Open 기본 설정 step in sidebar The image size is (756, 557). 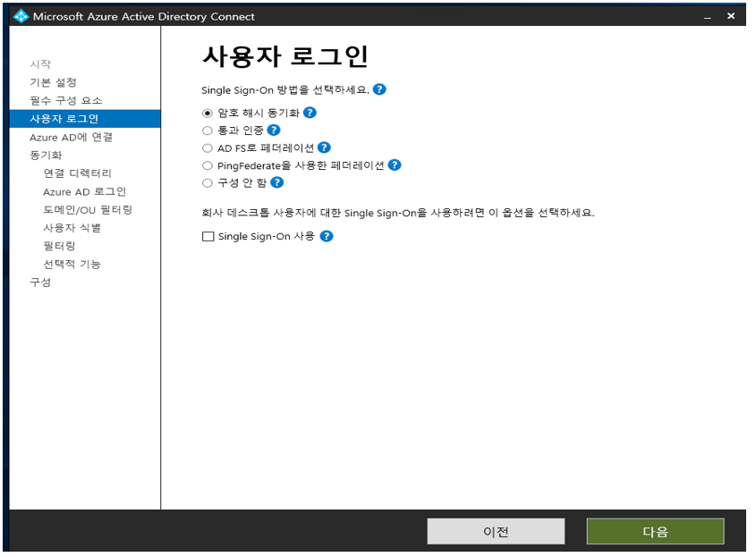click(x=54, y=82)
